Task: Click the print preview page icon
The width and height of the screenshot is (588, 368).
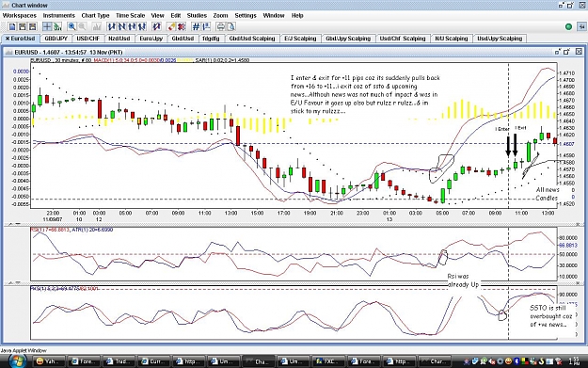Action: point(231,26)
